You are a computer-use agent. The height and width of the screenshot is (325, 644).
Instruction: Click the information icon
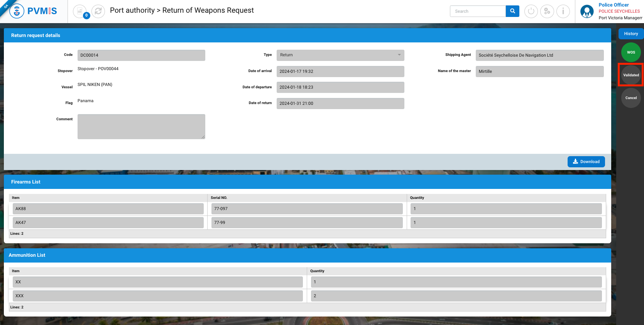[x=563, y=11]
